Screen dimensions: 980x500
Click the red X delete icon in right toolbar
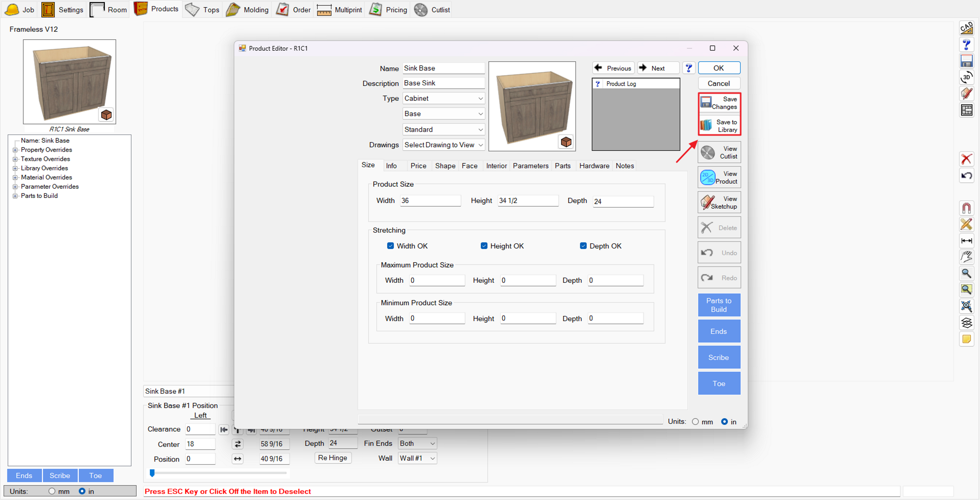point(966,159)
